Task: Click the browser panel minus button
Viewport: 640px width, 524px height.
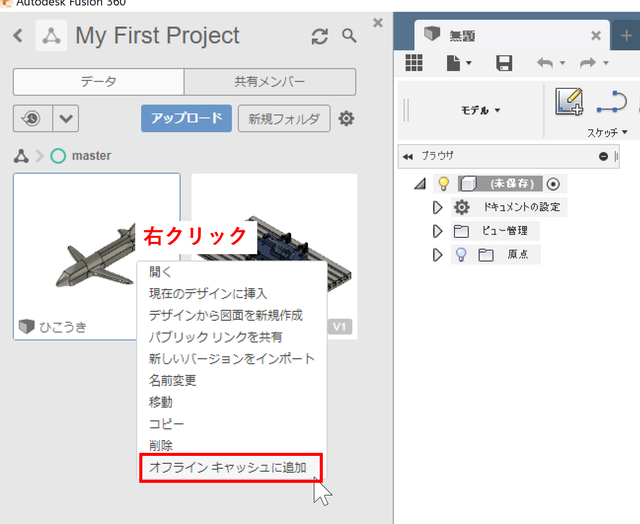Action: pos(603,156)
